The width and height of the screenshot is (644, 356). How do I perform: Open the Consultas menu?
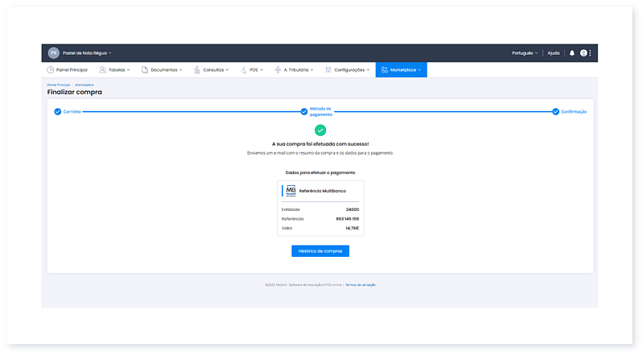[x=211, y=70]
